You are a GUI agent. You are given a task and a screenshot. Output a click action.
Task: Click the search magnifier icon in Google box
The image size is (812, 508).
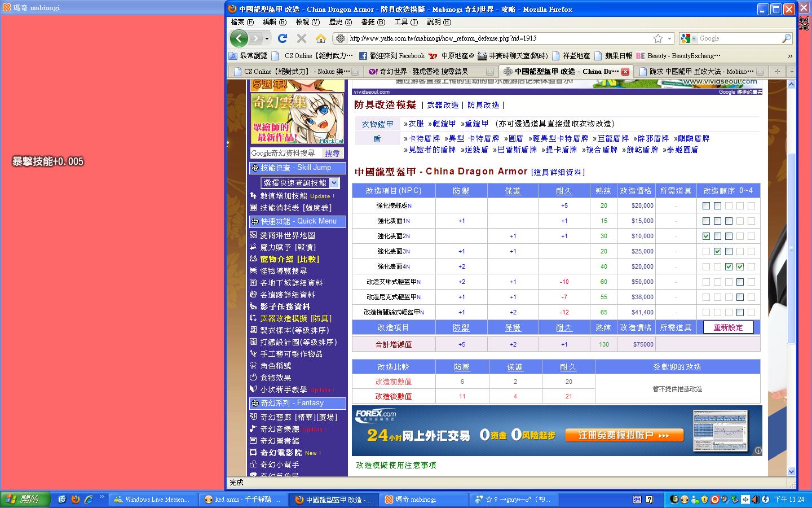point(786,38)
